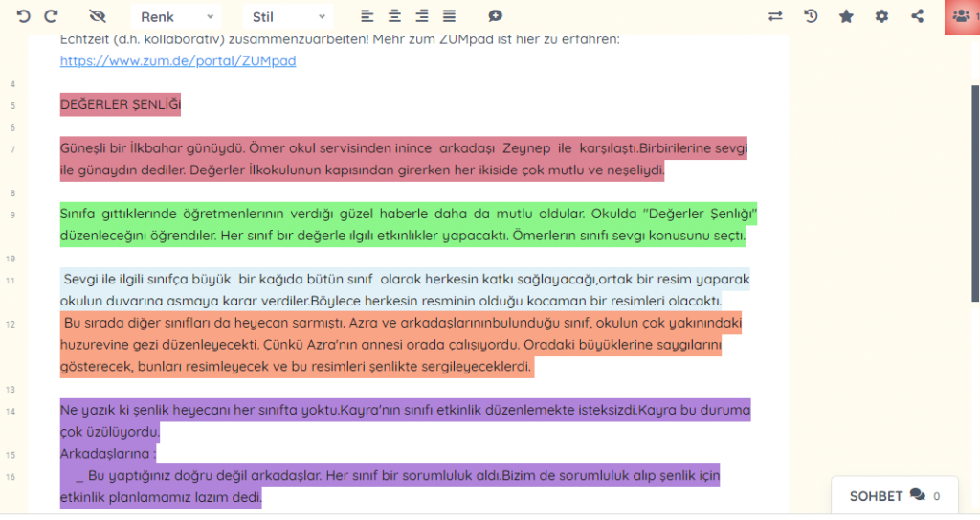The width and height of the screenshot is (980, 520).
Task: Open the zum.de ZUMpad link
Action: pyautogui.click(x=178, y=60)
